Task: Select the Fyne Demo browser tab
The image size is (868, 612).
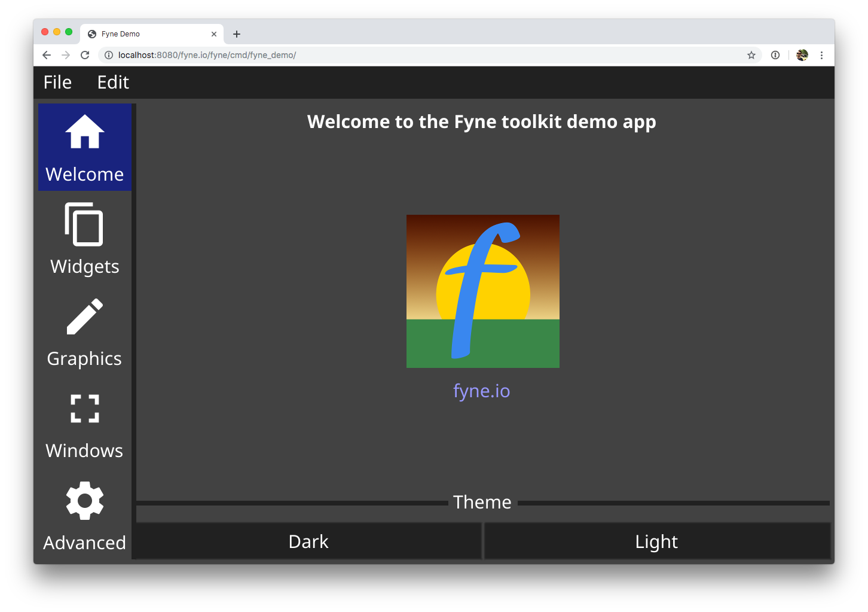Action: 152,34
